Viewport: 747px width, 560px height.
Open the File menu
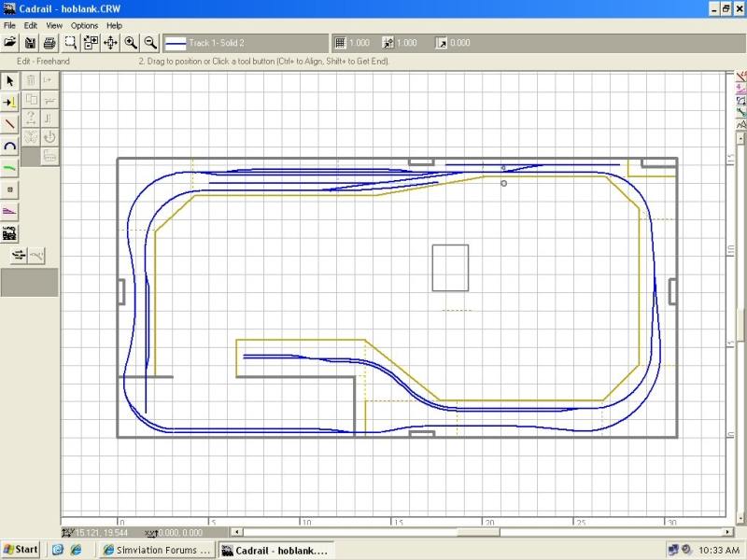click(9, 25)
